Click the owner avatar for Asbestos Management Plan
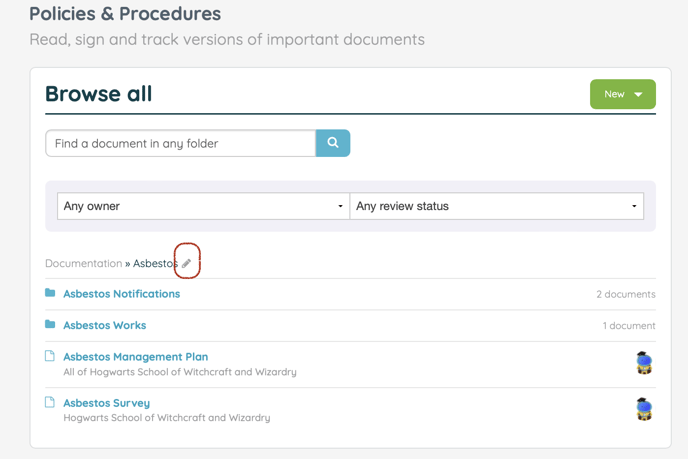The height and width of the screenshot is (459, 688). pos(644,363)
